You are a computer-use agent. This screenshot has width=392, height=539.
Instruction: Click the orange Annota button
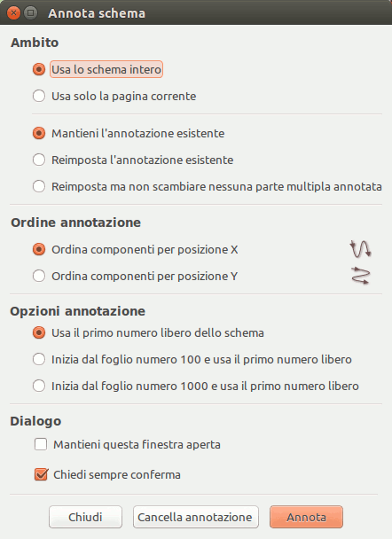306,517
